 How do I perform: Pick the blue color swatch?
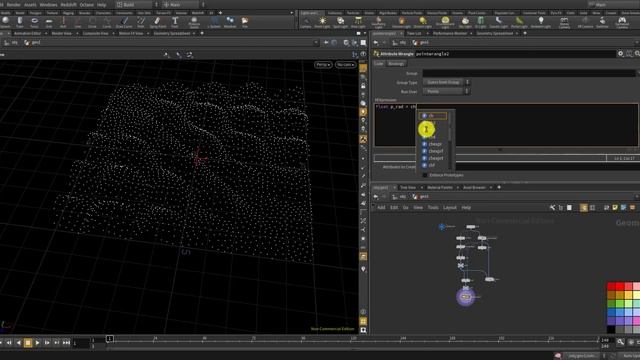pyautogui.click(x=611, y=312)
